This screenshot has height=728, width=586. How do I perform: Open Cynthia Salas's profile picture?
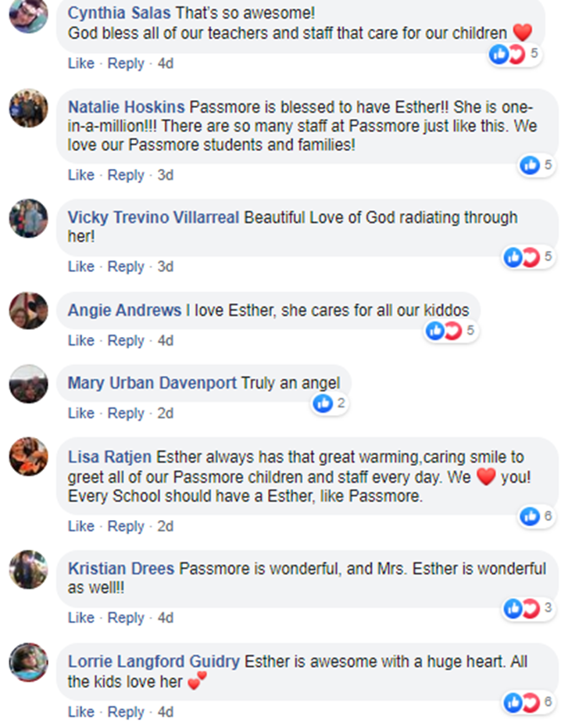point(28,16)
